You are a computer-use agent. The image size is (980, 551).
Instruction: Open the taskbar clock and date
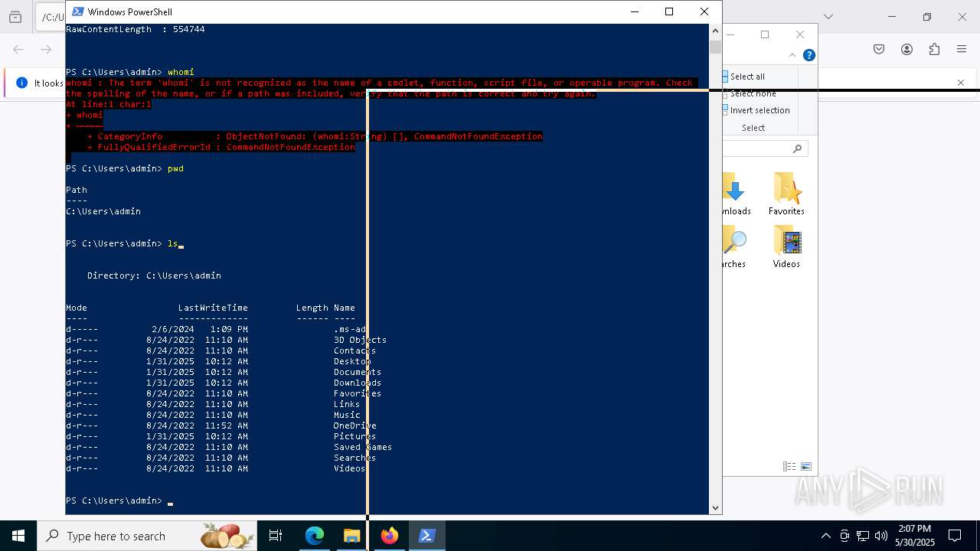pyautogui.click(x=914, y=536)
